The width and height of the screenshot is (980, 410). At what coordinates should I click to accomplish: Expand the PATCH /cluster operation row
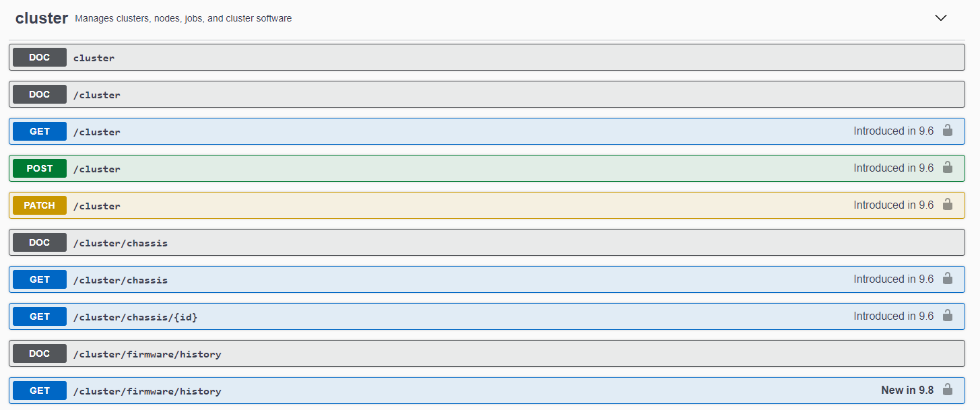tap(487, 205)
